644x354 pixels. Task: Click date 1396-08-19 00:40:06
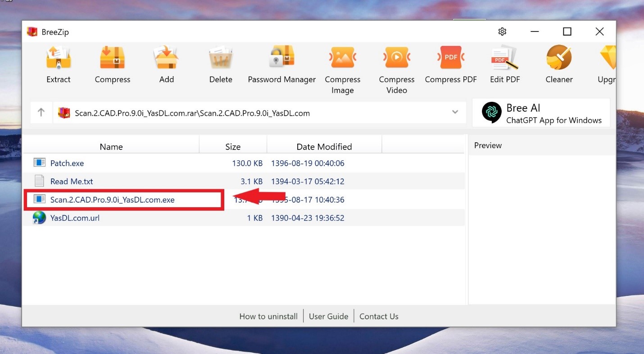click(308, 163)
